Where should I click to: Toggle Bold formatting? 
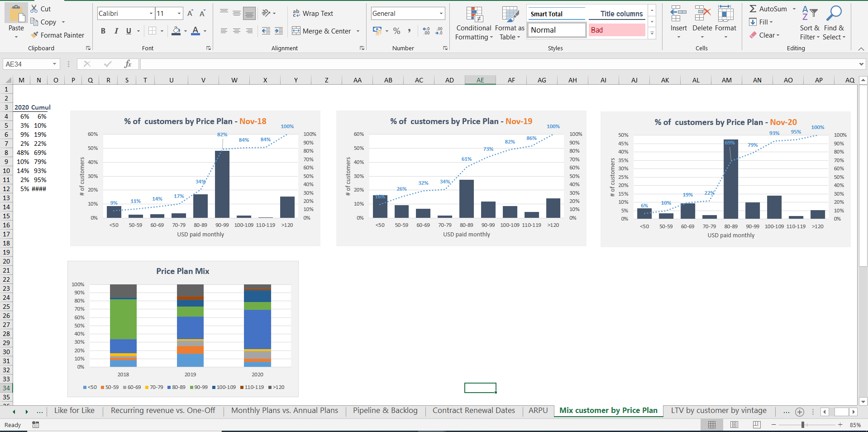tap(103, 31)
